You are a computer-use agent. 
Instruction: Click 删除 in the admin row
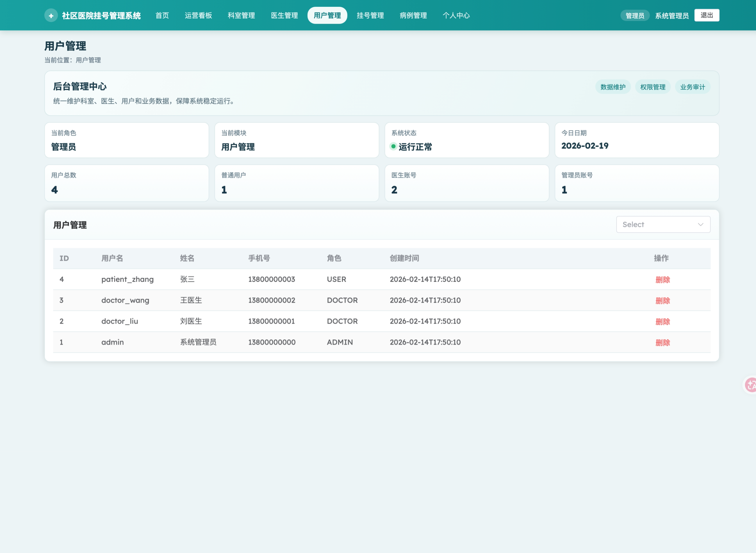pos(662,343)
